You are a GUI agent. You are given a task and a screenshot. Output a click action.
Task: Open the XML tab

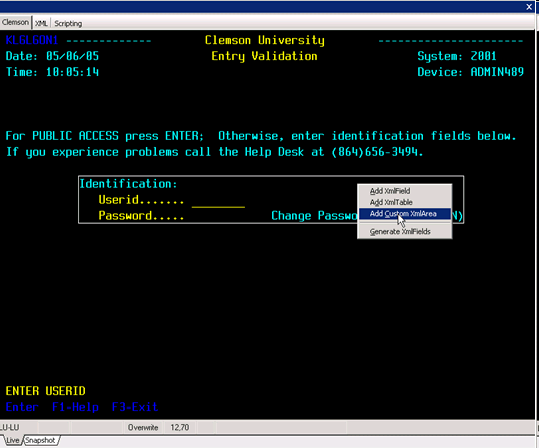[x=41, y=23]
